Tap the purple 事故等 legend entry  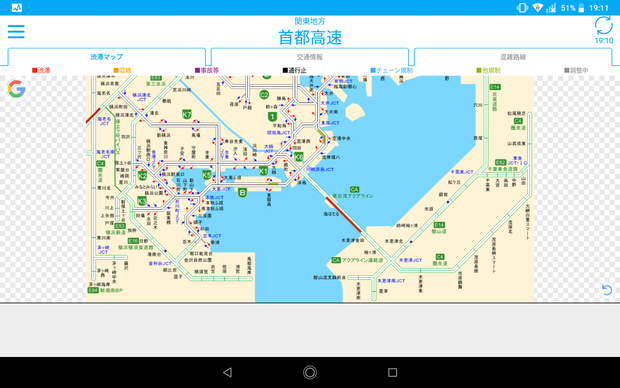click(x=207, y=70)
